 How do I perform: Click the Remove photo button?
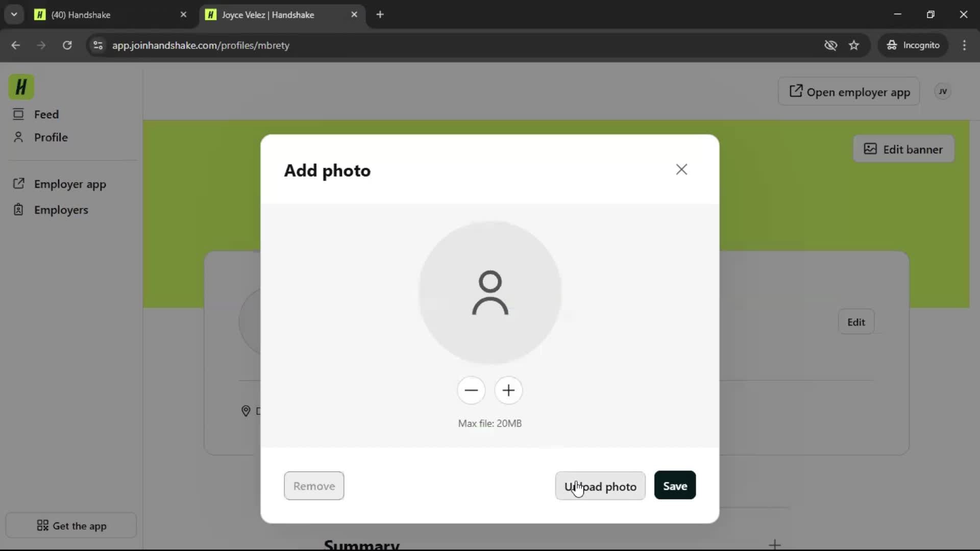tap(314, 486)
